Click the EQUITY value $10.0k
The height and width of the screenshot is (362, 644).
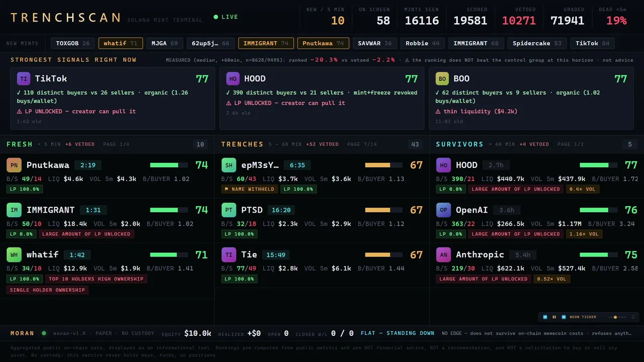(198, 333)
